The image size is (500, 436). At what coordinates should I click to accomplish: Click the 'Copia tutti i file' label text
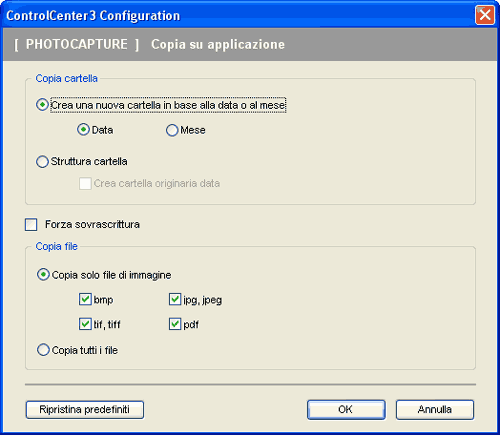click(x=85, y=350)
